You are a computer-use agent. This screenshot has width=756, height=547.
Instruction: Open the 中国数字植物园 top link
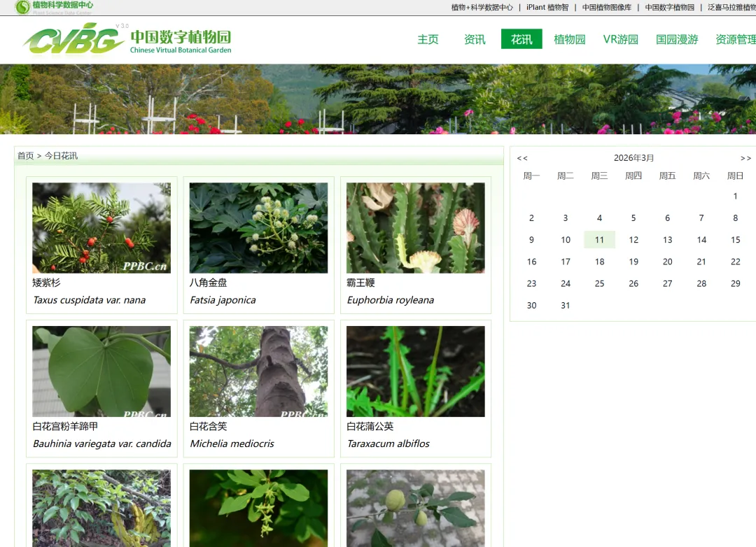point(670,7)
